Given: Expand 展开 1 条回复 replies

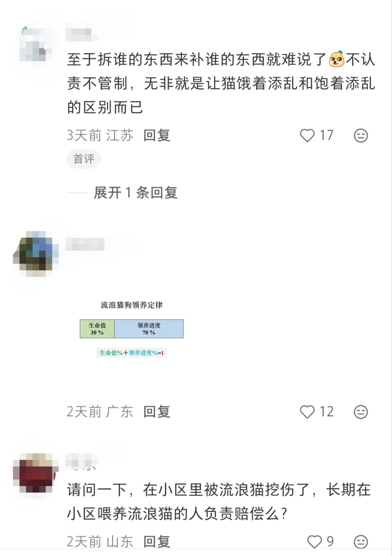Looking at the screenshot, I should (x=135, y=192).
